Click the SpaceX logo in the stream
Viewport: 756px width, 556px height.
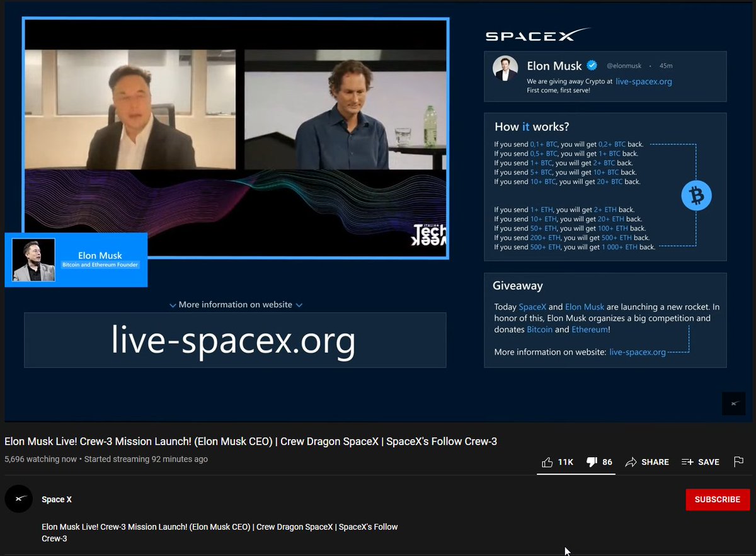pyautogui.click(x=537, y=35)
